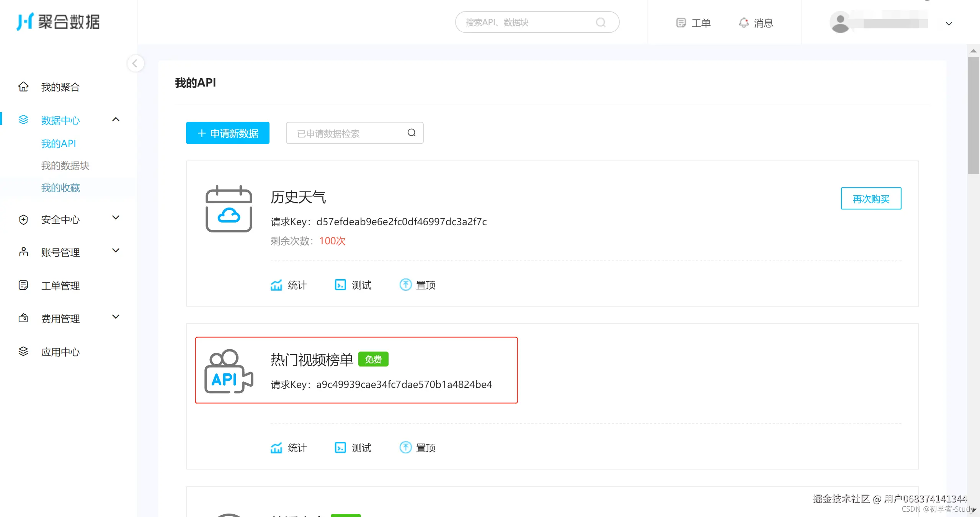Expand the 安全中心 menu
The height and width of the screenshot is (517, 980).
click(116, 218)
